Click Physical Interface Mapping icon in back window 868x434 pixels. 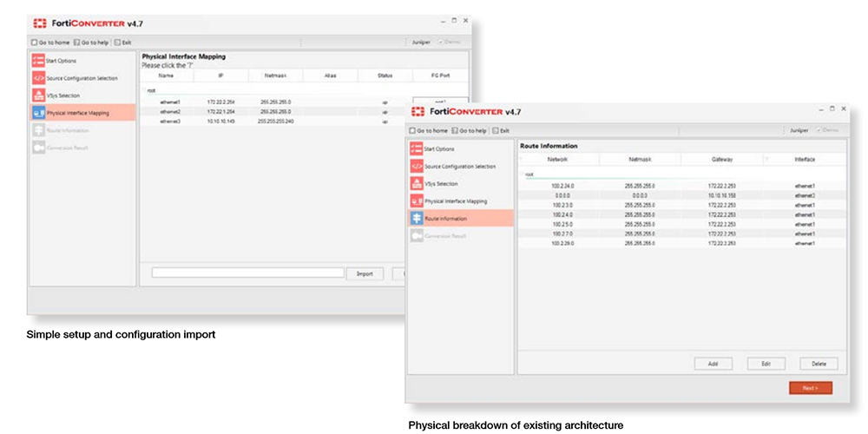38,113
